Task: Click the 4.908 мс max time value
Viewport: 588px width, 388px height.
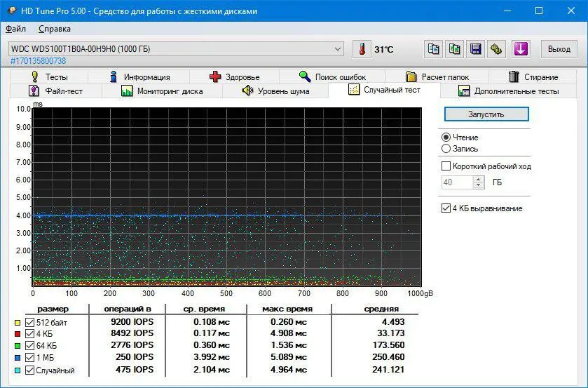Action: pos(289,333)
